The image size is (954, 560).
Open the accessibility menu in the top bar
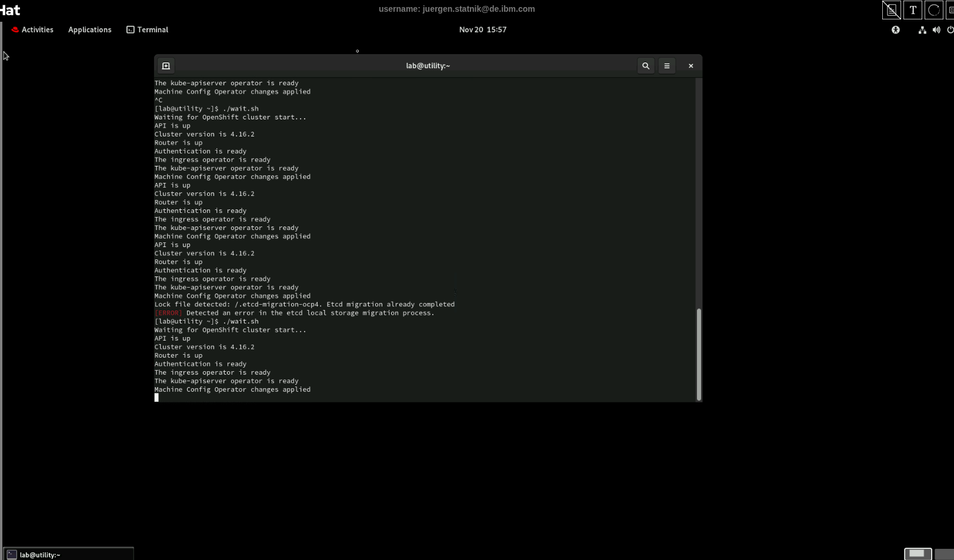(896, 30)
